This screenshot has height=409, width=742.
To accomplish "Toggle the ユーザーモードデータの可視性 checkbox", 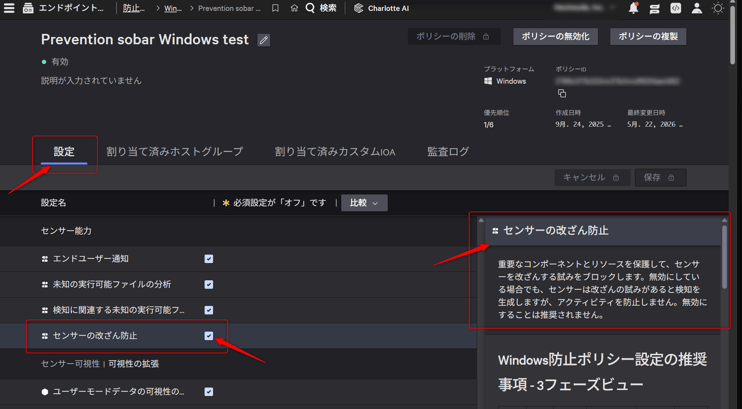I will tap(209, 391).
